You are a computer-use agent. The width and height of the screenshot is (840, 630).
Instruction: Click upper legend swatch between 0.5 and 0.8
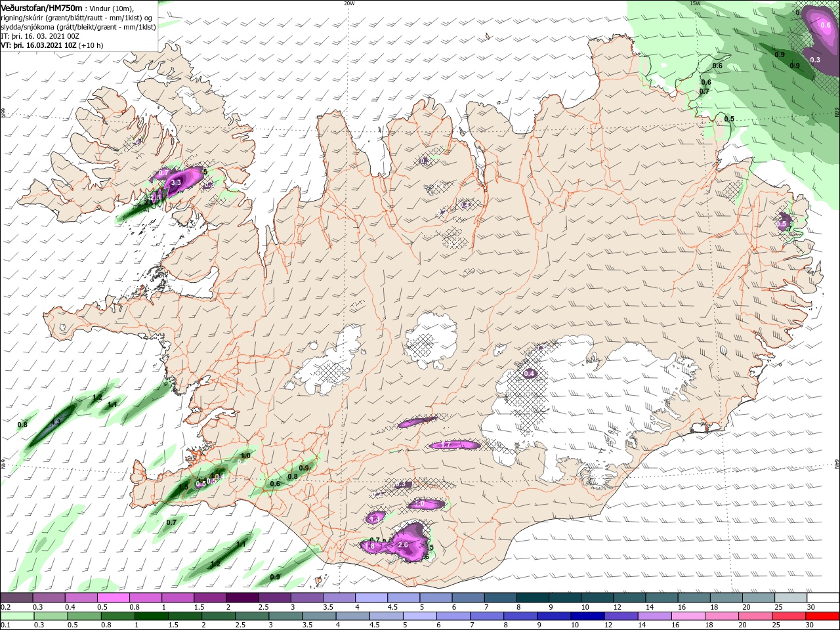pyautogui.click(x=113, y=598)
